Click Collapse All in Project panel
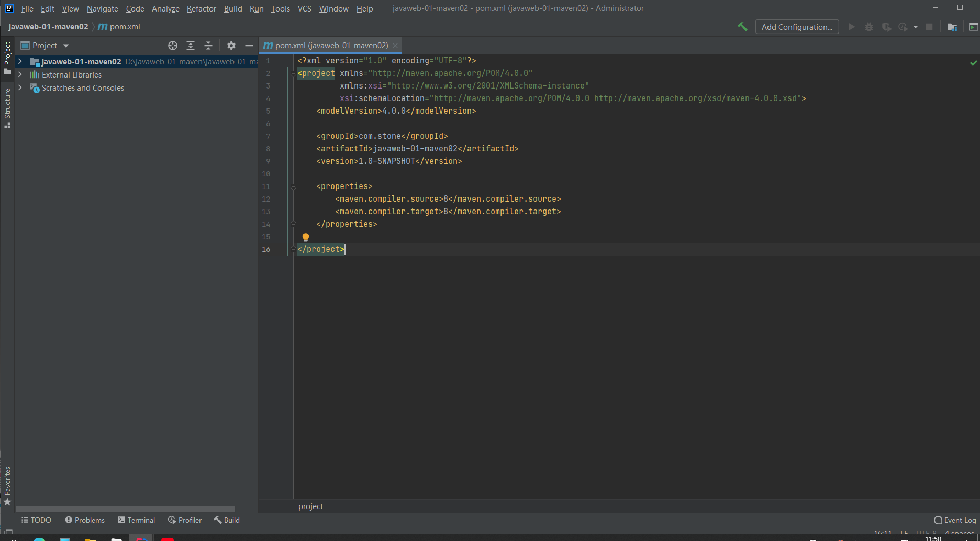This screenshot has height=541, width=980. 208,46
